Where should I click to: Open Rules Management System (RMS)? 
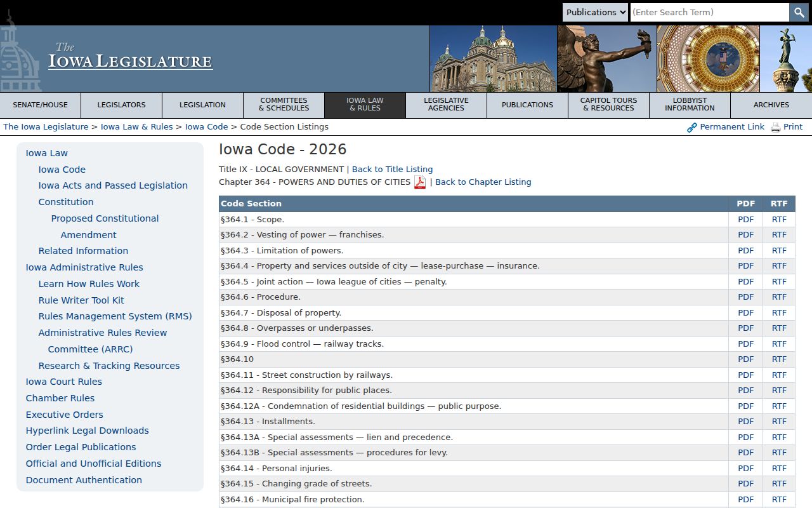[x=115, y=316]
